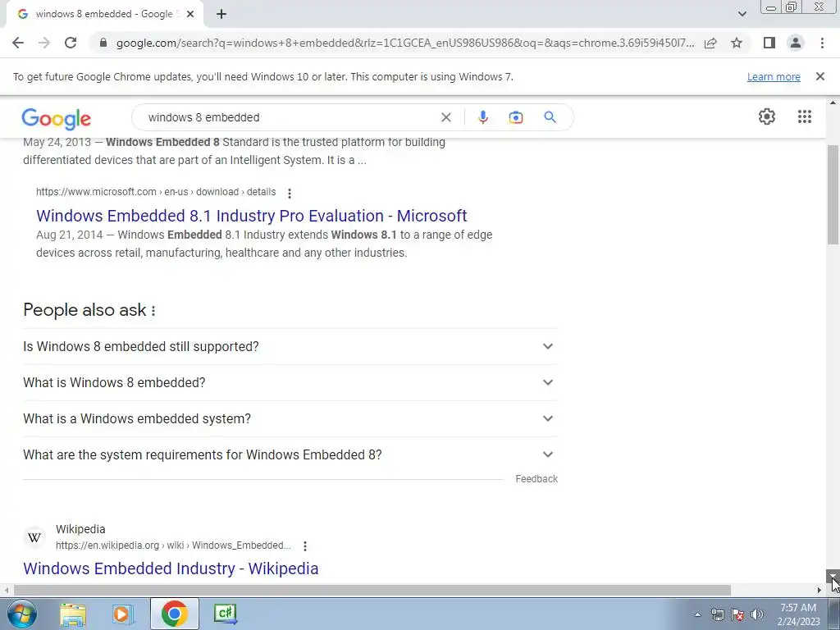The image size is (840, 630).
Task: View site info via the padlock icon
Action: (x=103, y=43)
